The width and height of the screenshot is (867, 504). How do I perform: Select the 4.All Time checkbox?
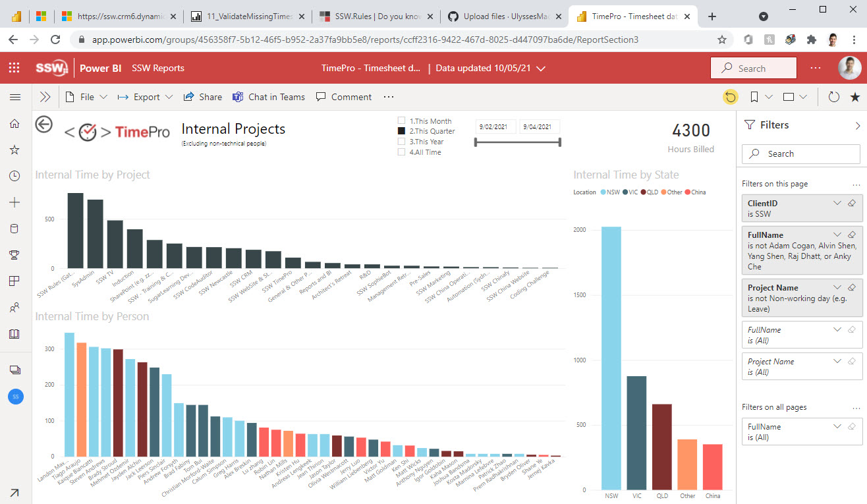[402, 152]
